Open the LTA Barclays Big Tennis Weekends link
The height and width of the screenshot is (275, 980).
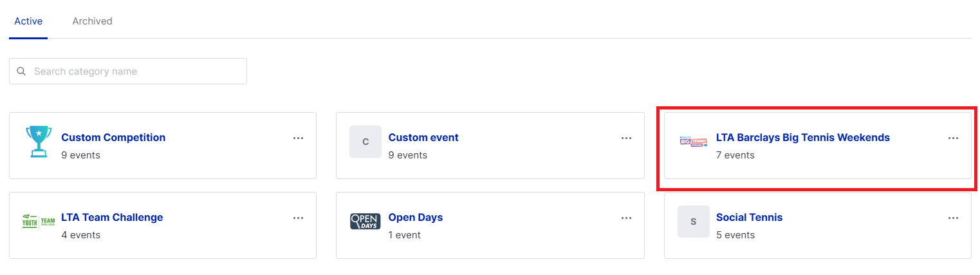point(802,137)
